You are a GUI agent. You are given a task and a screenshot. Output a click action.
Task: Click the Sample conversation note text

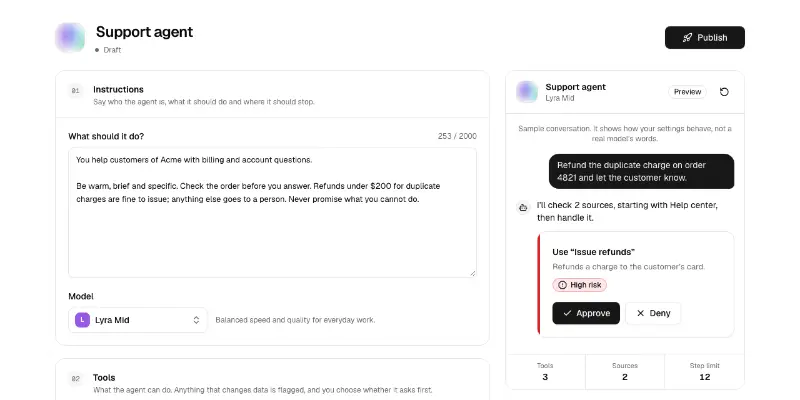[625, 134]
